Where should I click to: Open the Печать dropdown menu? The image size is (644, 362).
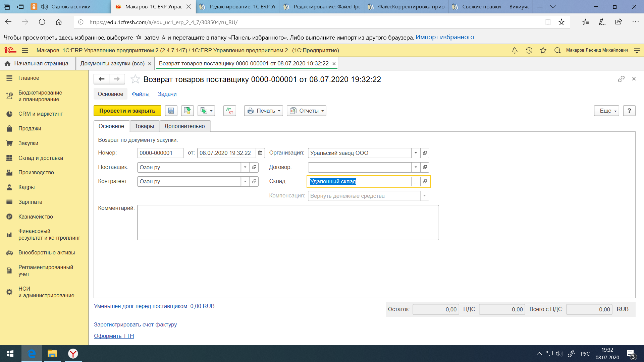pos(264,111)
